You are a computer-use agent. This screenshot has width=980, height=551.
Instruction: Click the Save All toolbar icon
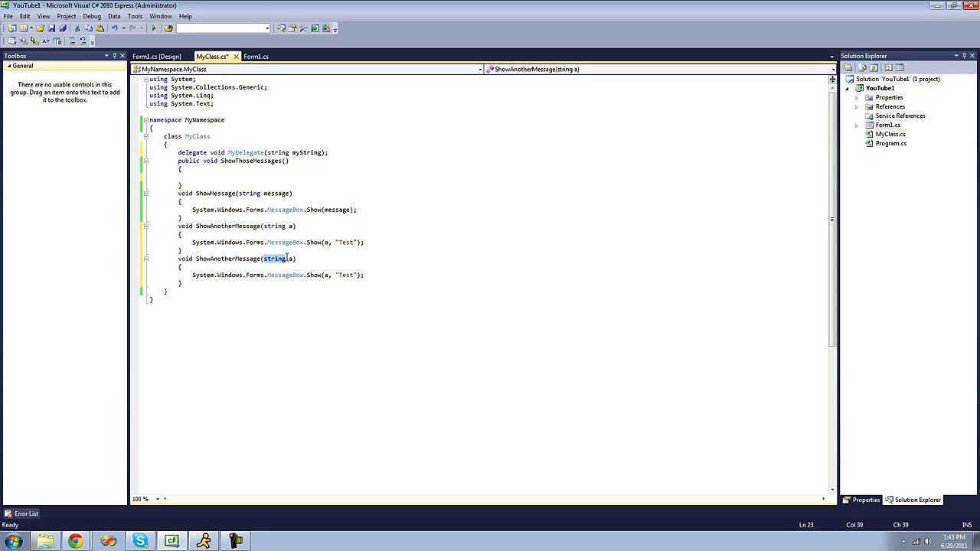(63, 28)
